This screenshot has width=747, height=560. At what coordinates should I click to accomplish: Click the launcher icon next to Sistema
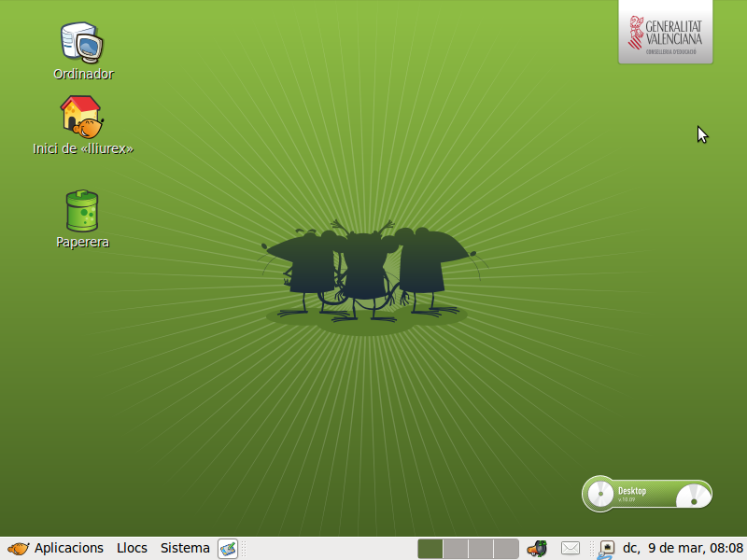point(228,549)
